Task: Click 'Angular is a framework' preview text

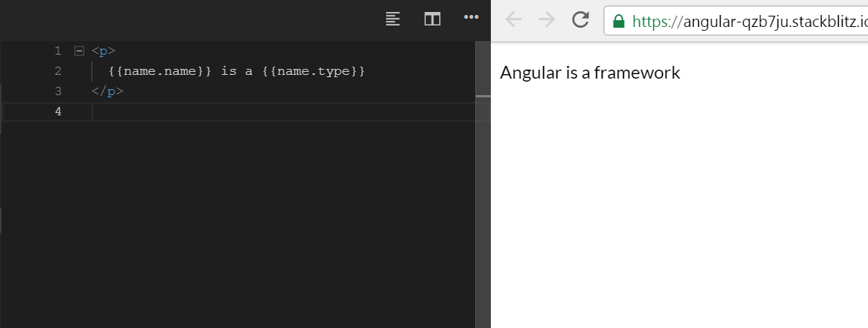Action: click(590, 73)
